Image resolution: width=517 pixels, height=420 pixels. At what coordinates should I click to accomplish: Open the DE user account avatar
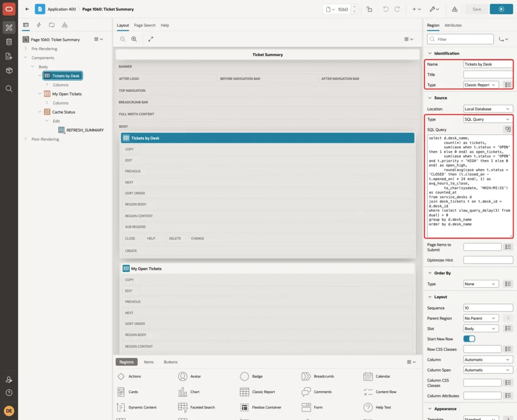[x=9, y=411]
